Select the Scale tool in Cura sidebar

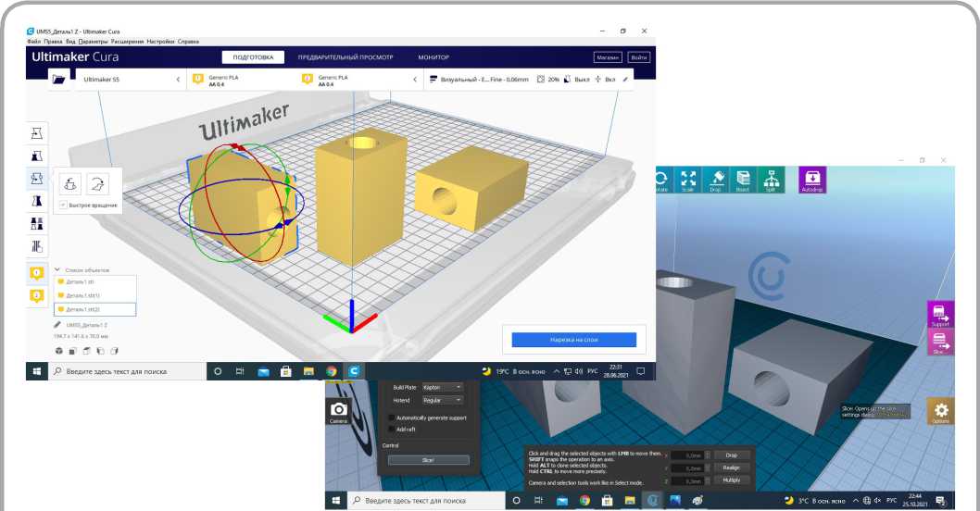(x=37, y=156)
